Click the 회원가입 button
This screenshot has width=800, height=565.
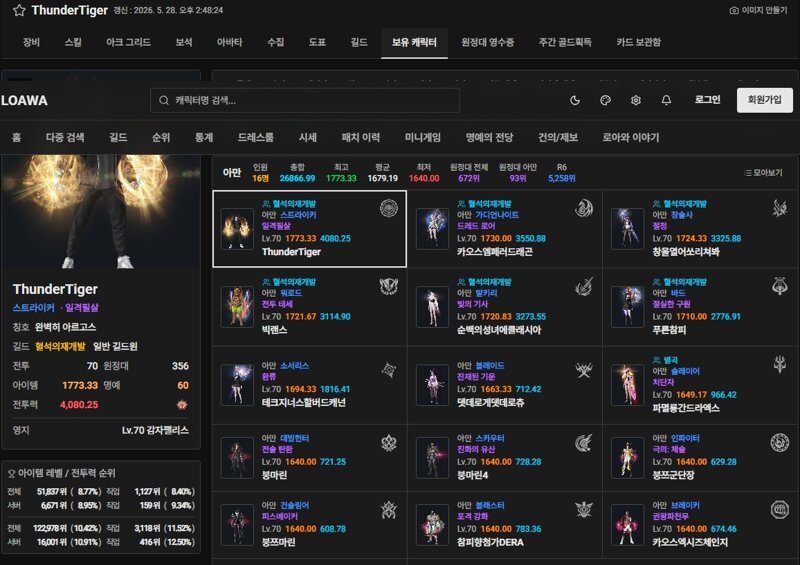(765, 100)
